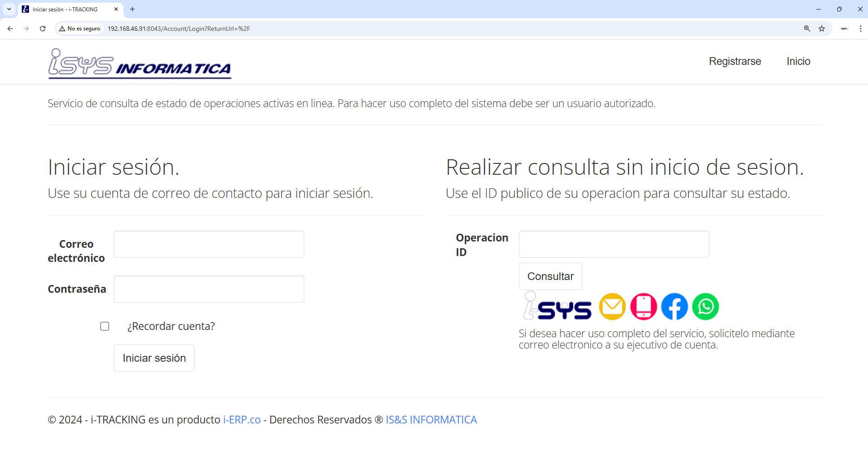Open the Facebook icon link
The width and height of the screenshot is (868, 467).
(674, 307)
